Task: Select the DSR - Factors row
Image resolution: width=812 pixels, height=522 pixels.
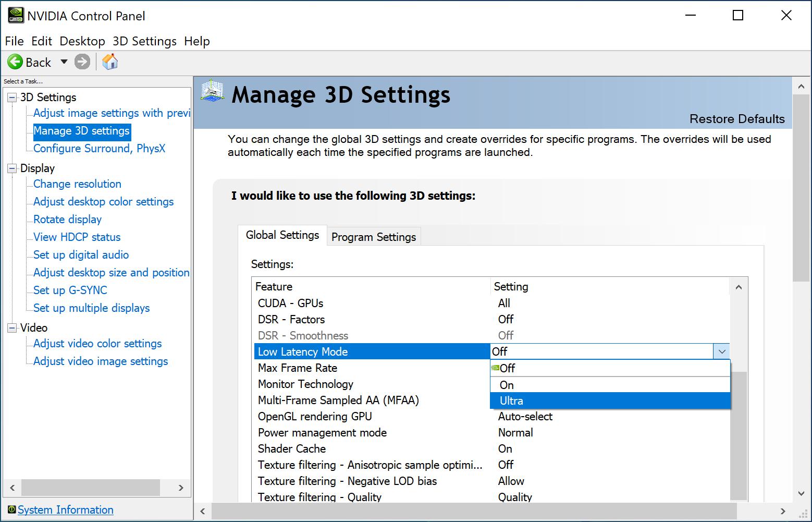Action: [x=491, y=320]
